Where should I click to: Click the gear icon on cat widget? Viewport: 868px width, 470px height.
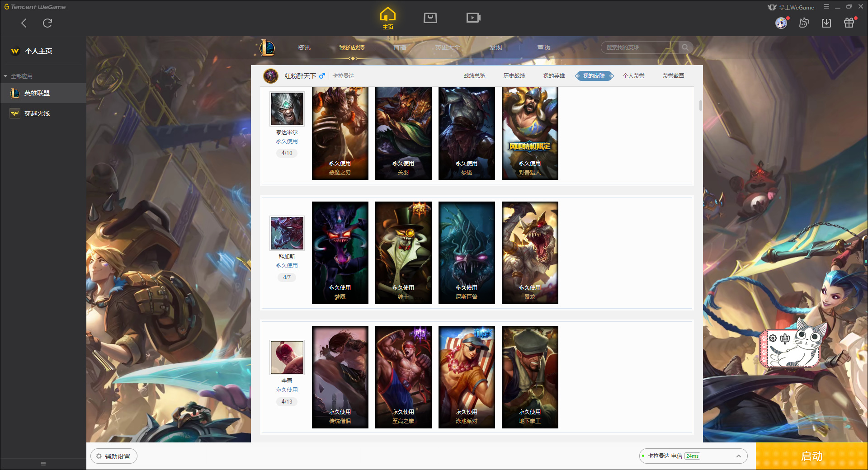[773, 338]
